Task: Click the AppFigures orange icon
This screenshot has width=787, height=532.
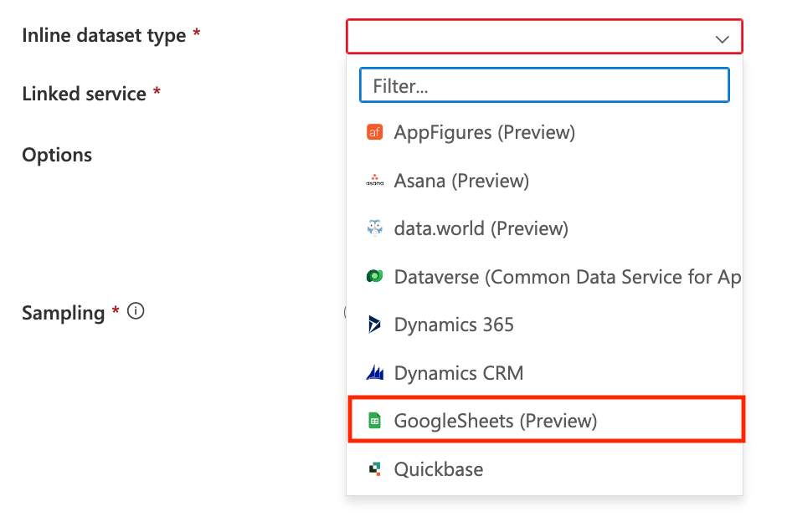Action: [374, 132]
